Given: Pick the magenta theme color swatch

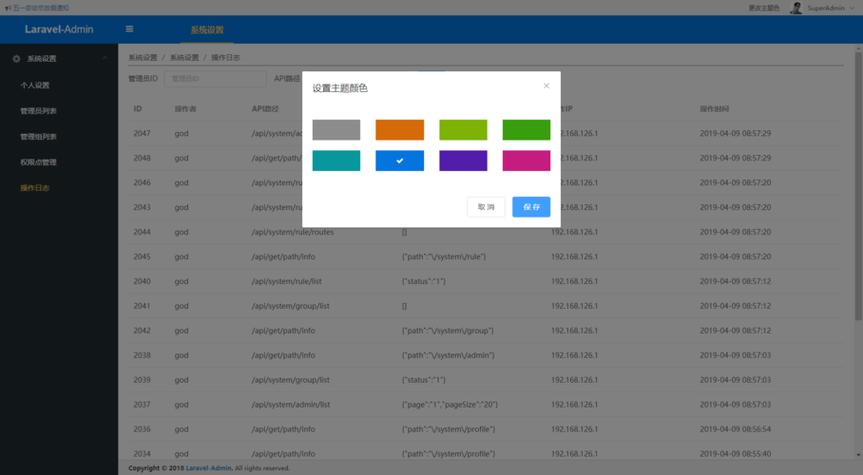Looking at the screenshot, I should (x=526, y=161).
